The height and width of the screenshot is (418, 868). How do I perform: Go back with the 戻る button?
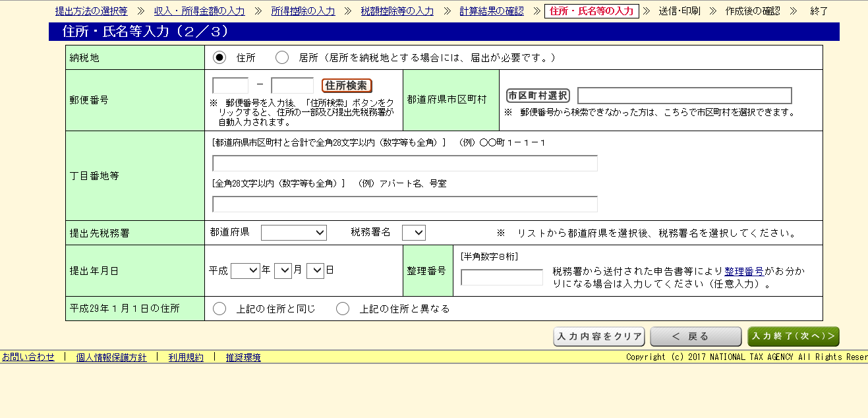695,336
